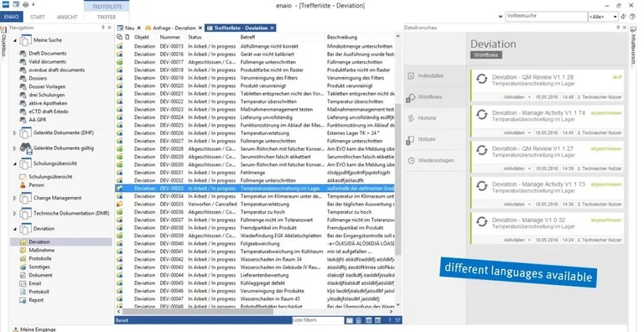The height and width of the screenshot is (332, 644).
Task: Sort hit list by Betreff column header
Action: pos(247,37)
